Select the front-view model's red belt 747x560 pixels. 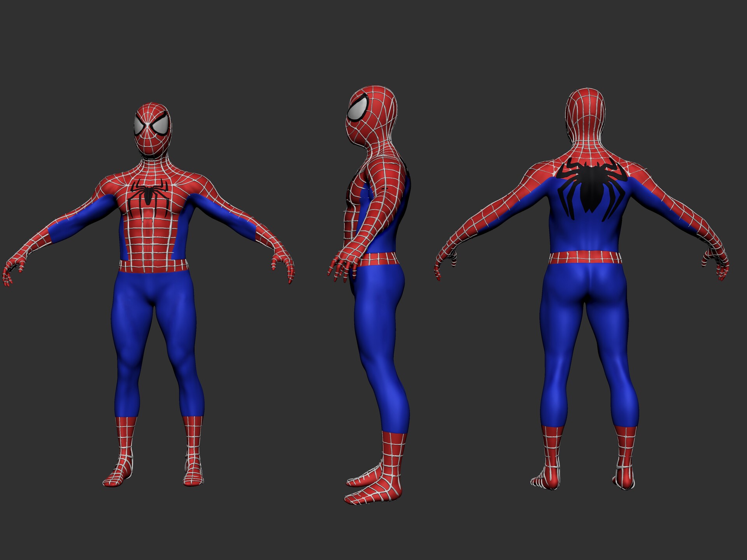click(154, 266)
